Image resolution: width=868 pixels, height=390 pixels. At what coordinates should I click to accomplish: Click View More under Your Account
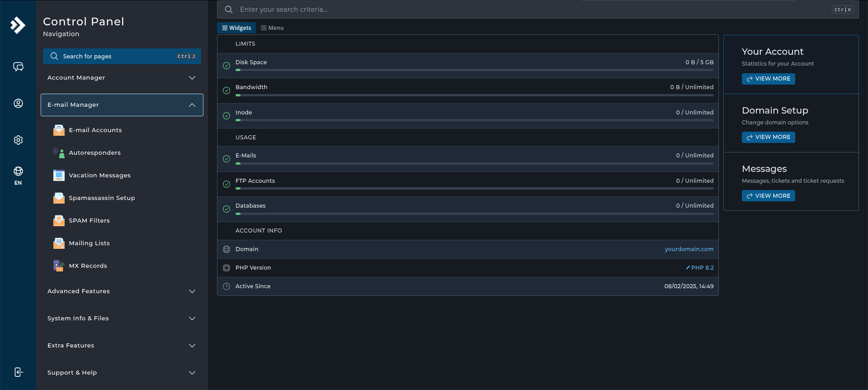pyautogui.click(x=768, y=79)
